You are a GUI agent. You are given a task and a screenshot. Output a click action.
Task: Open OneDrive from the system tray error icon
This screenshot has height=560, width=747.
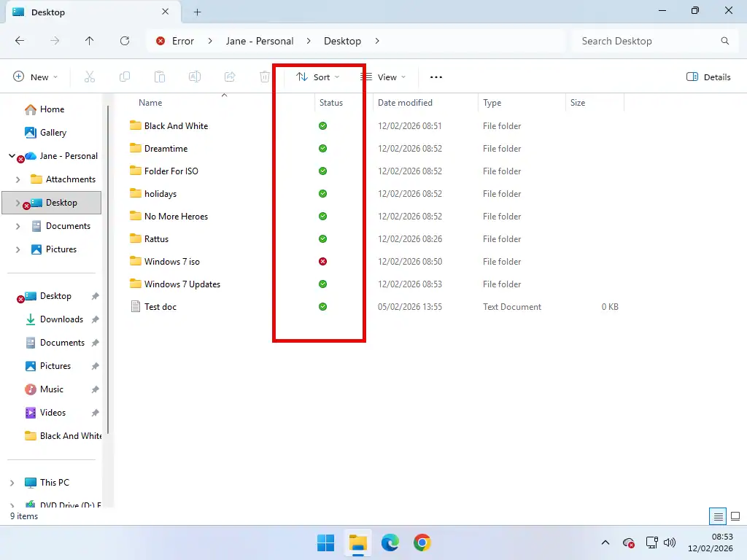tap(628, 543)
